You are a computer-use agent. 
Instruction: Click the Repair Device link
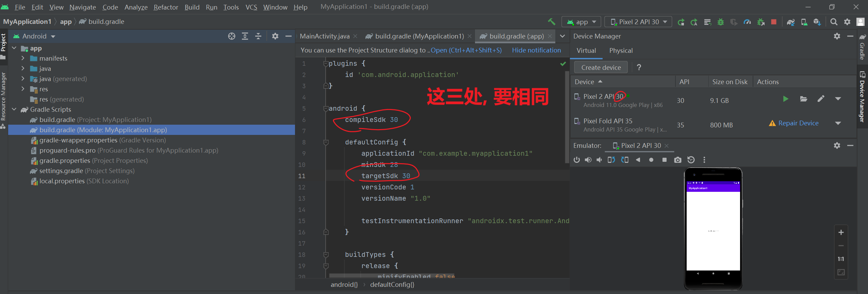(798, 123)
